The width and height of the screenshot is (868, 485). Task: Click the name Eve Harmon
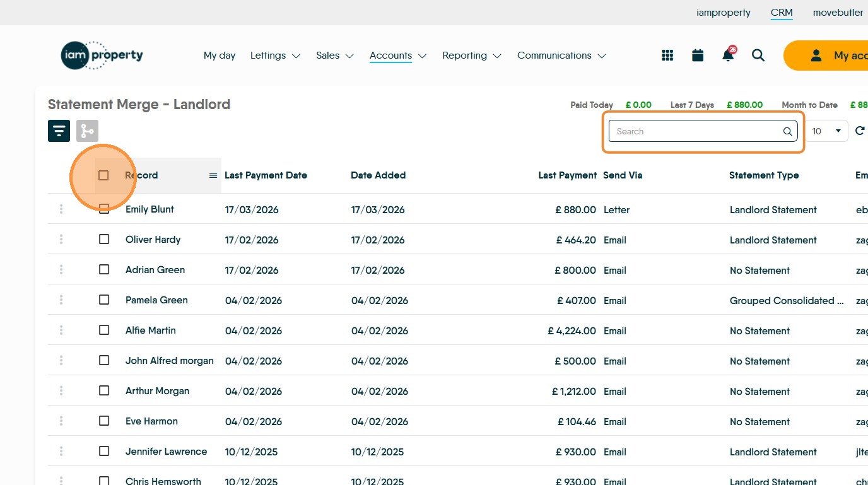click(151, 421)
